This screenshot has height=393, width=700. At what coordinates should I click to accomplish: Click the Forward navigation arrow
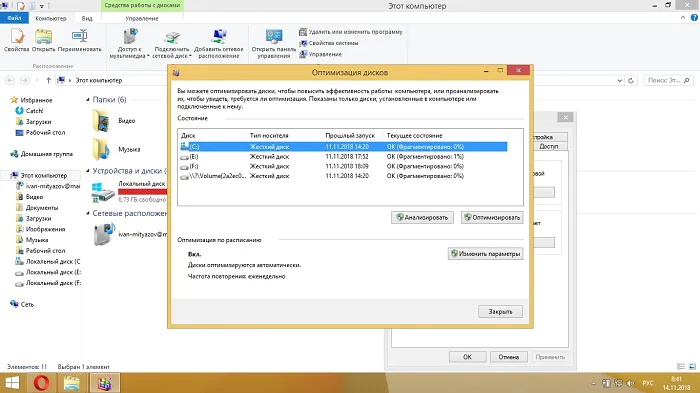(x=25, y=80)
